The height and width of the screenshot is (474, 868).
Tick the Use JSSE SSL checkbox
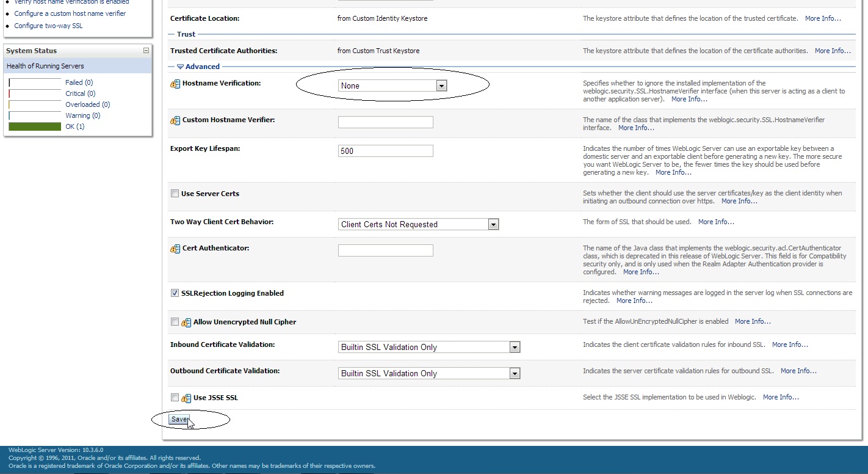(175, 398)
